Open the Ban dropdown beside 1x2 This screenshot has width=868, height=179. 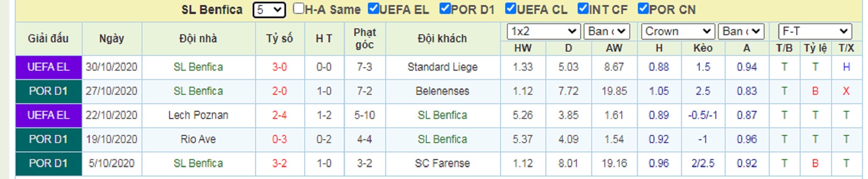(x=607, y=31)
